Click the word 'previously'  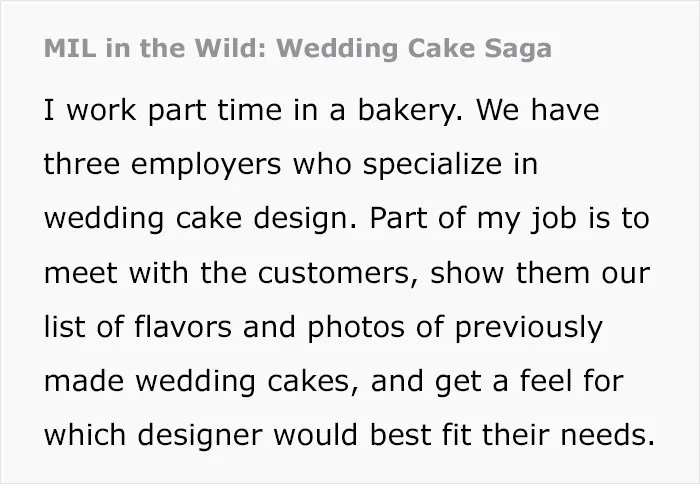pos(529,328)
